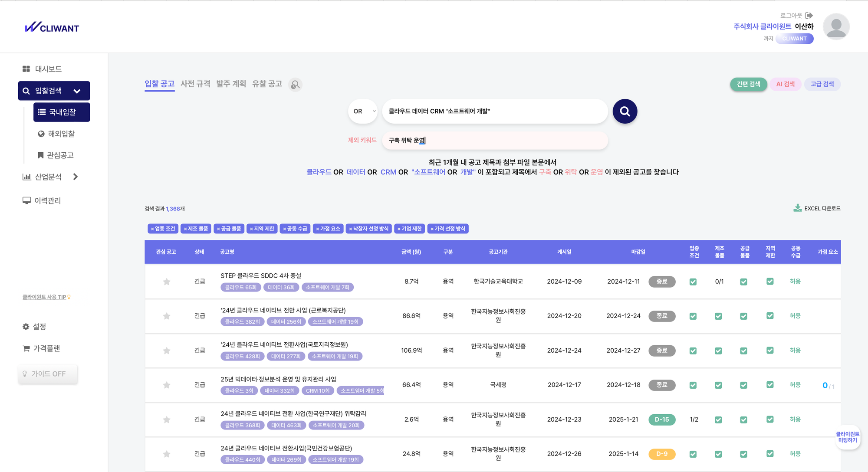This screenshot has height=472, width=868.
Task: Click the 제외 키워드 input field
Action: tap(495, 141)
